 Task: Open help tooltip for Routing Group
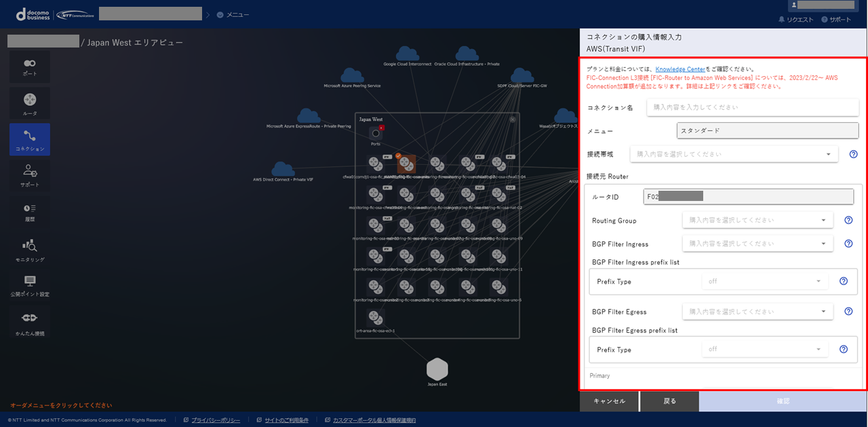point(848,220)
